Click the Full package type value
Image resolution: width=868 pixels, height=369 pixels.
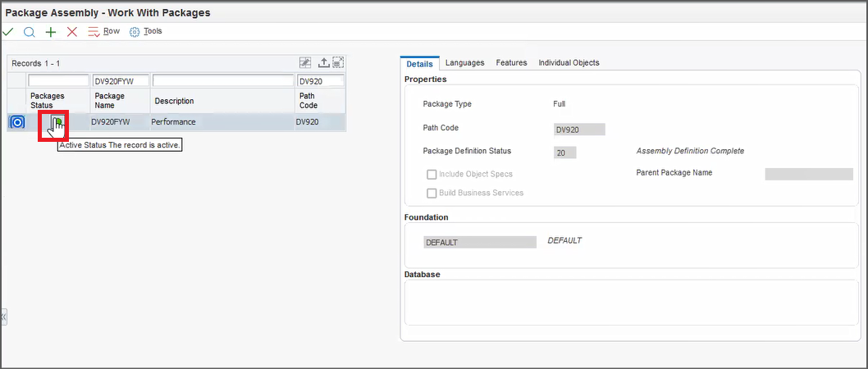[x=559, y=104]
